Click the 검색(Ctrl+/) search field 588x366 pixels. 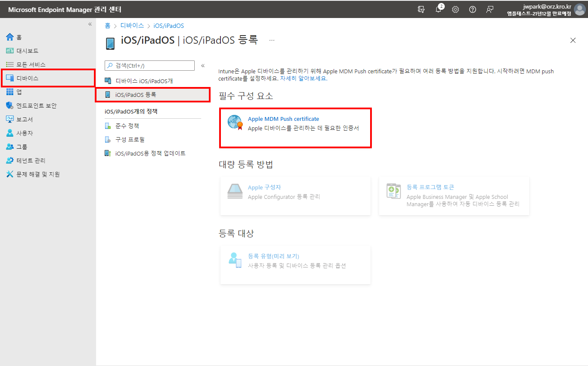point(150,66)
